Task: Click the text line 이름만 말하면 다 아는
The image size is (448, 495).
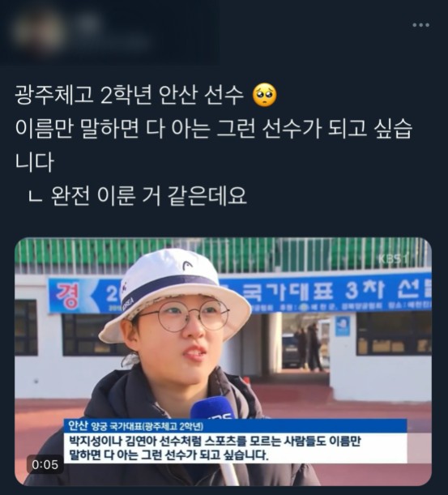Action: (x=214, y=128)
